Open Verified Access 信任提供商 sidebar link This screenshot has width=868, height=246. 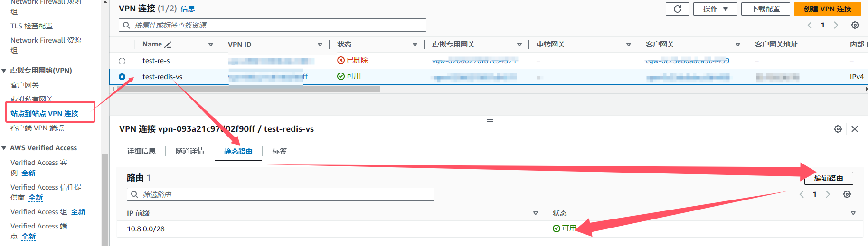click(x=46, y=192)
